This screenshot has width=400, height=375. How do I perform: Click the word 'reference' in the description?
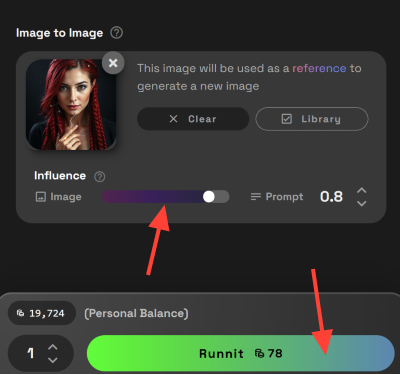coord(319,68)
